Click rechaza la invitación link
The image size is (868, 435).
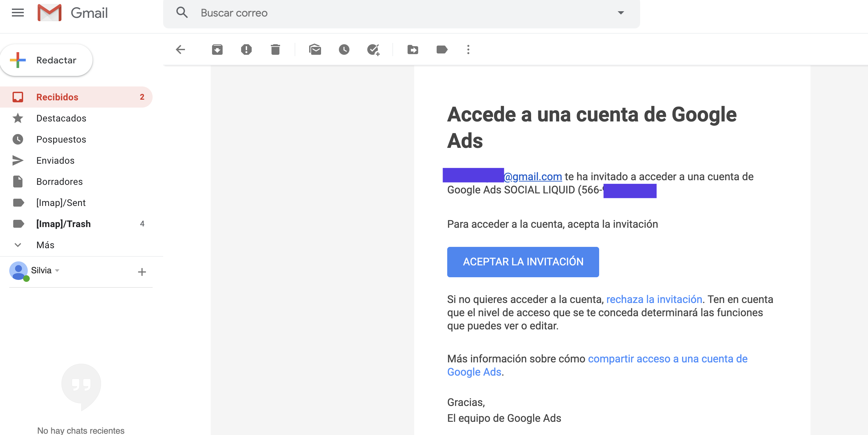coord(654,299)
